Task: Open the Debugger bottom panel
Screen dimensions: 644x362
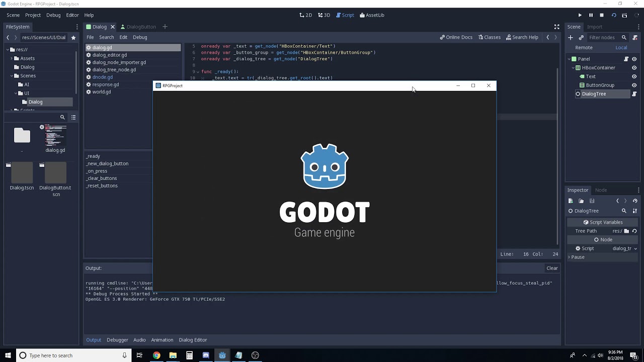Action: (x=117, y=340)
